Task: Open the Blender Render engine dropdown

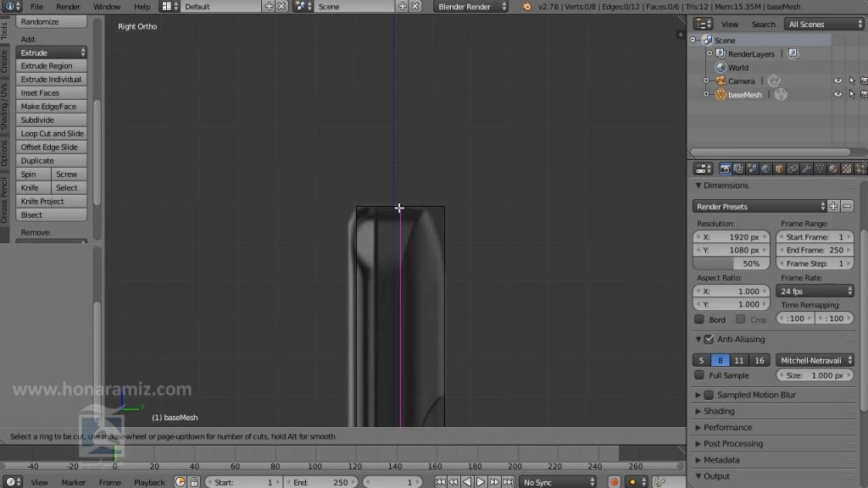Action: click(470, 7)
